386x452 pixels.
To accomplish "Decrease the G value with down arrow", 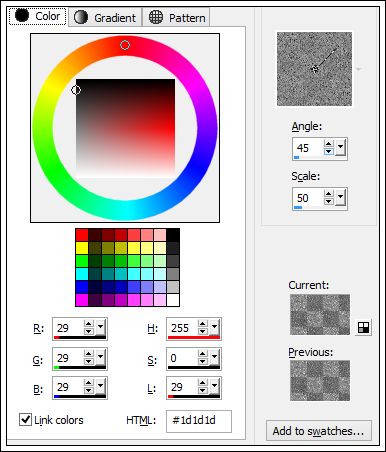I will (x=89, y=361).
